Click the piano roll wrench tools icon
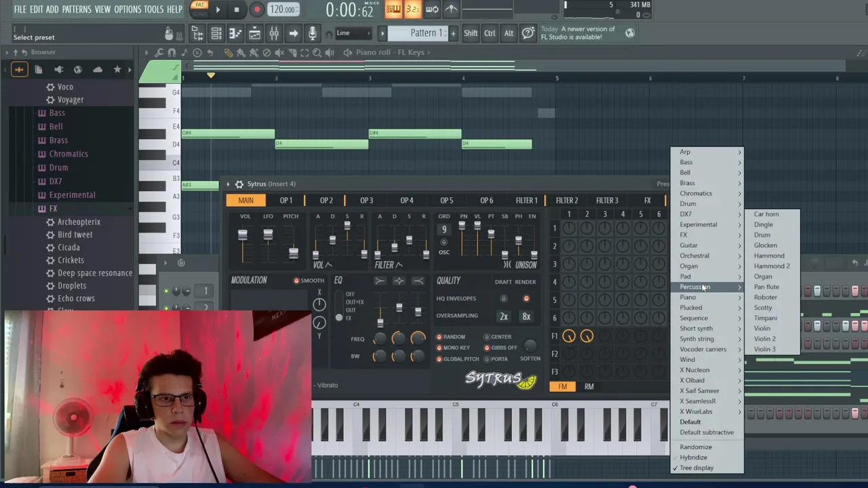The width and height of the screenshot is (868, 488). (159, 52)
